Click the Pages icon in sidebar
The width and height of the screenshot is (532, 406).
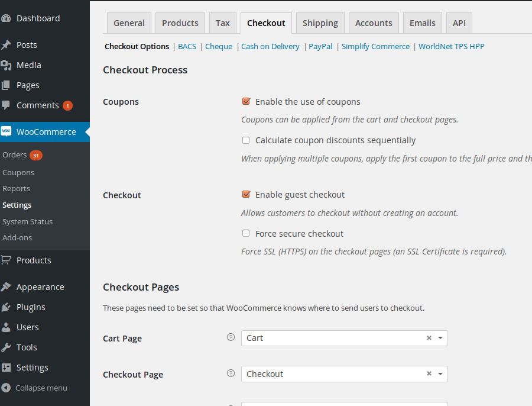click(6, 85)
